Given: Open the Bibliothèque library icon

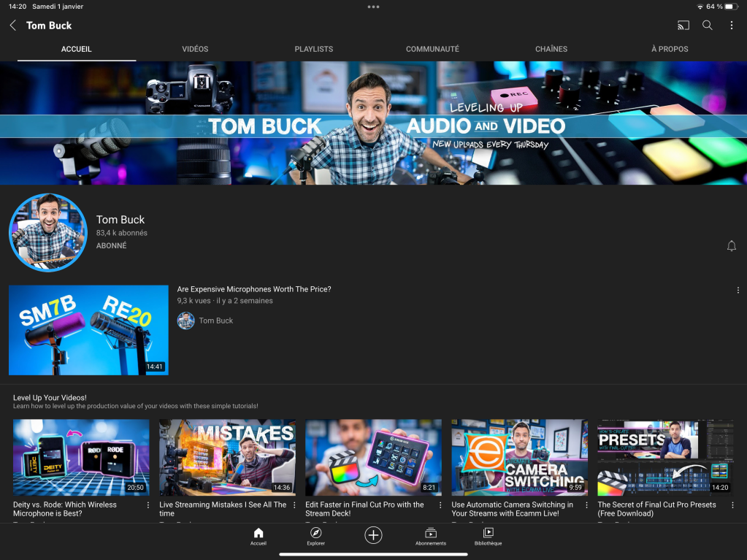Looking at the screenshot, I should 488,537.
